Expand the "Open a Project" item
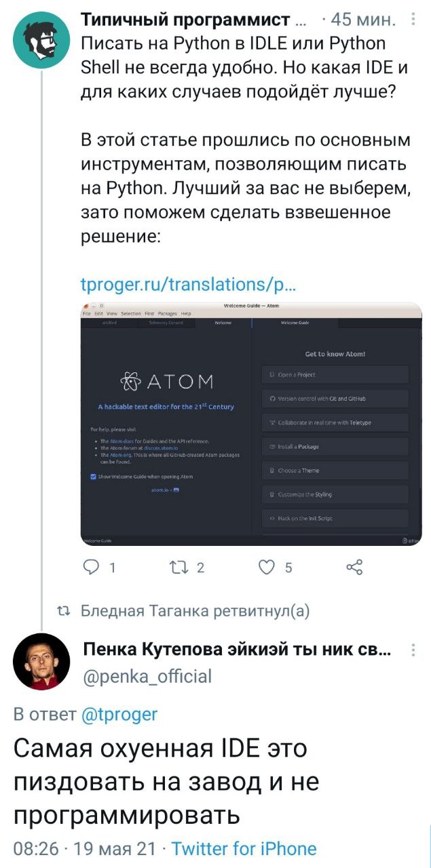The height and width of the screenshot is (868, 431). tap(335, 374)
